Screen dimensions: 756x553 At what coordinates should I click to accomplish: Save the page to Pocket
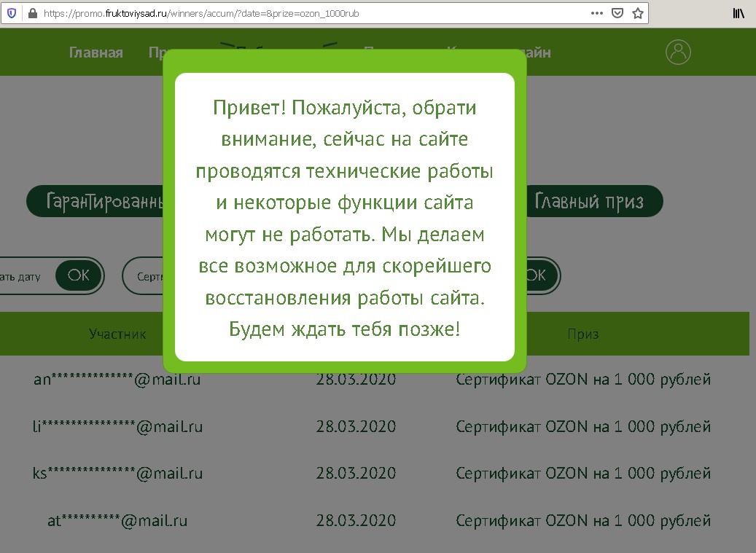tap(617, 13)
